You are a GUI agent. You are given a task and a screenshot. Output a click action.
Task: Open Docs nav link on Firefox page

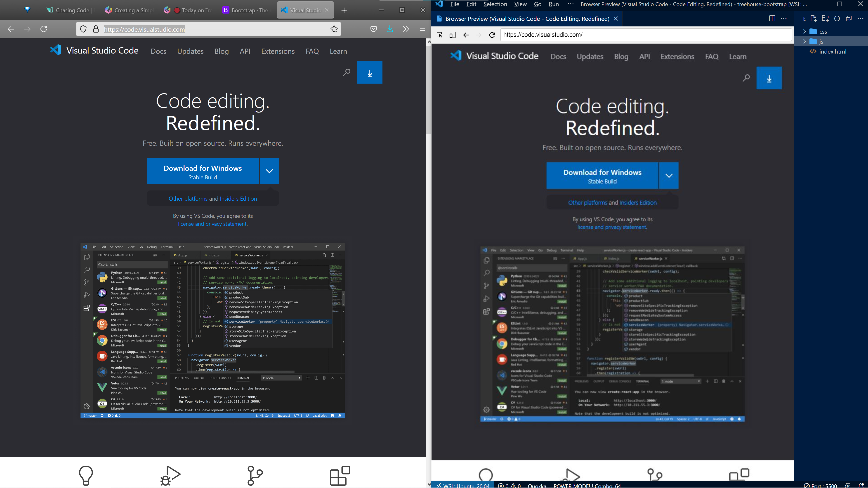tap(158, 51)
